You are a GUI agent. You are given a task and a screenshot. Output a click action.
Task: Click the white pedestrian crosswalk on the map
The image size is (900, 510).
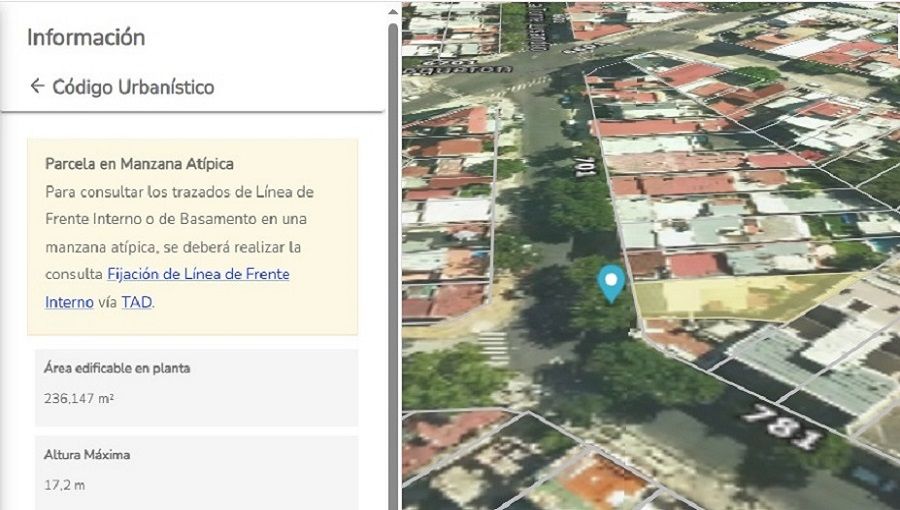(493, 346)
